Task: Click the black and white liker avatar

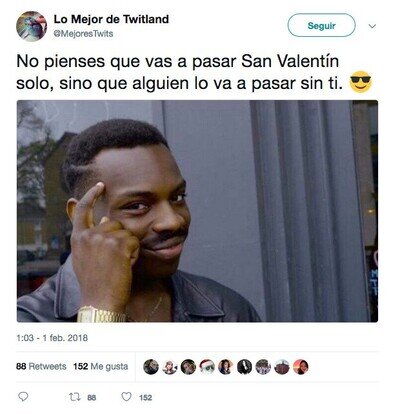Action: pos(244,367)
